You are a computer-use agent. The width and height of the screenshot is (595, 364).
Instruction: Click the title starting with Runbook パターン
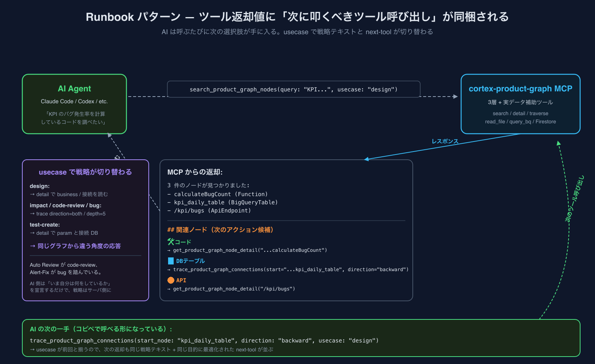[x=297, y=17]
